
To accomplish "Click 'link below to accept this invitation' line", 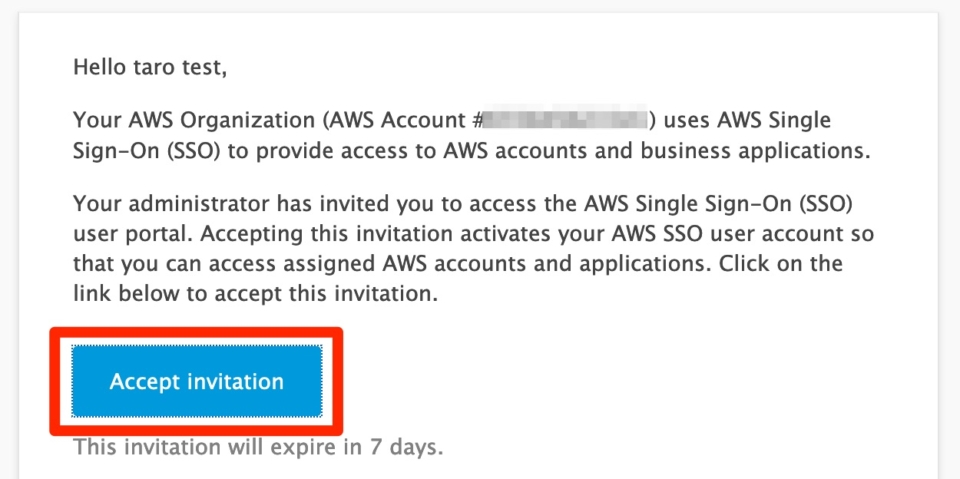I will click(x=256, y=294).
